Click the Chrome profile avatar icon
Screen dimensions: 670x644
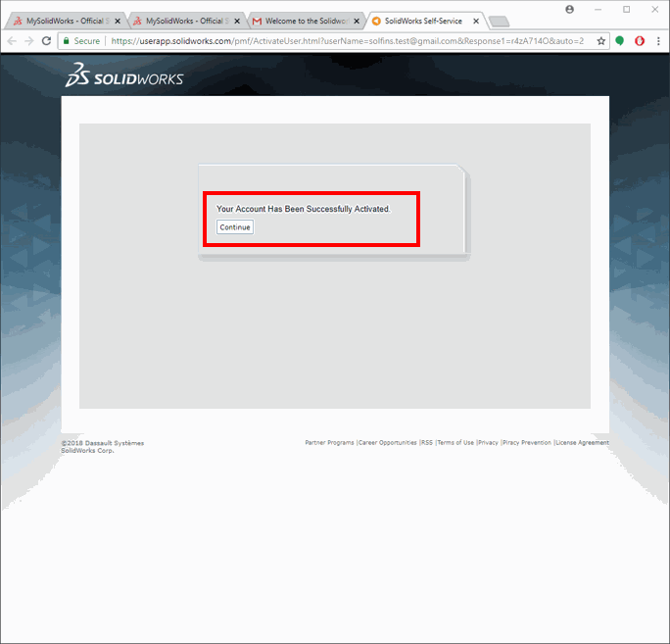[569, 10]
